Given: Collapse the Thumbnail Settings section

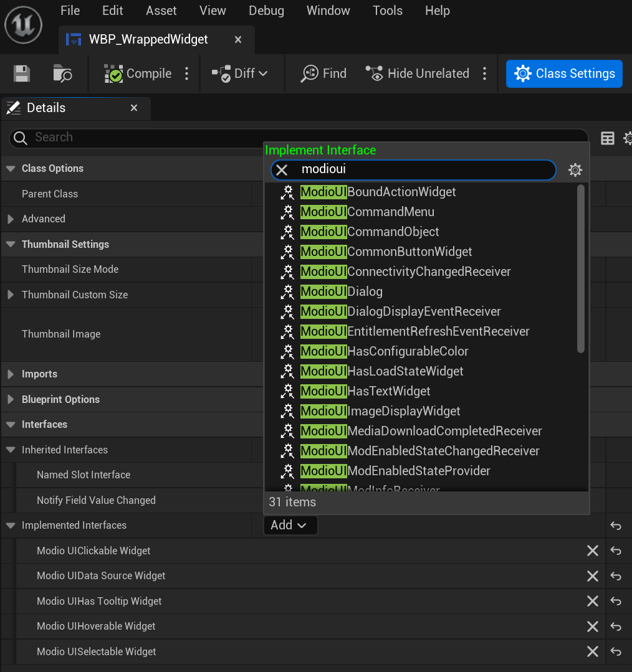Looking at the screenshot, I should click(x=11, y=244).
